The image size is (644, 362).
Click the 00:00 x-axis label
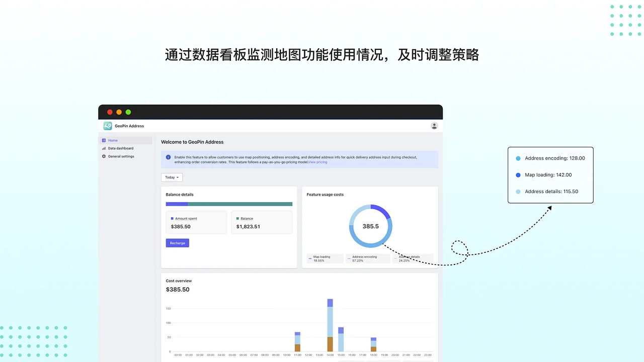178,355
